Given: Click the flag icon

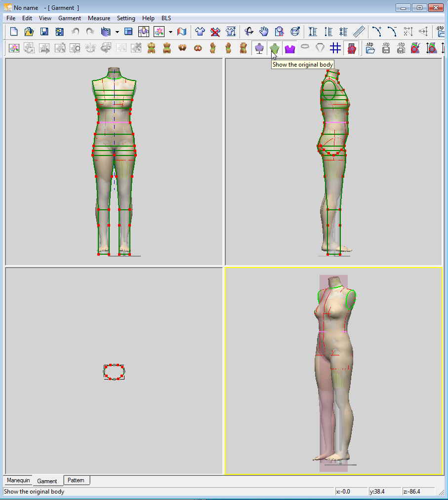Looking at the screenshot, I should click(182, 31).
